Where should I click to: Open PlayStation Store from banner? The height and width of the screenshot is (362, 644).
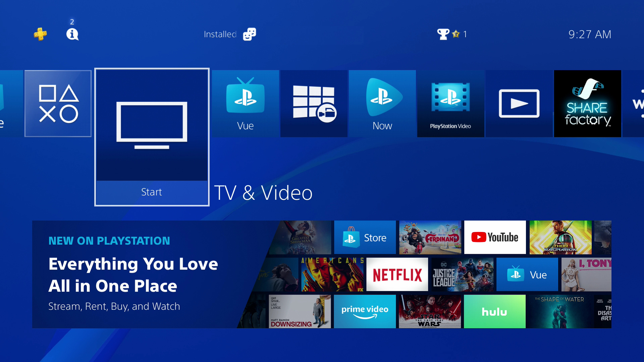point(365,237)
